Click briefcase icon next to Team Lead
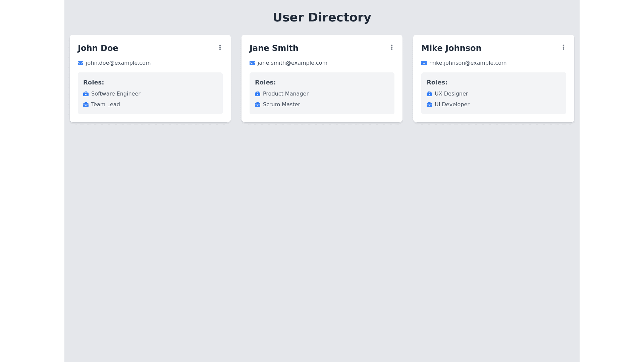This screenshot has height=362, width=644. (86, 105)
